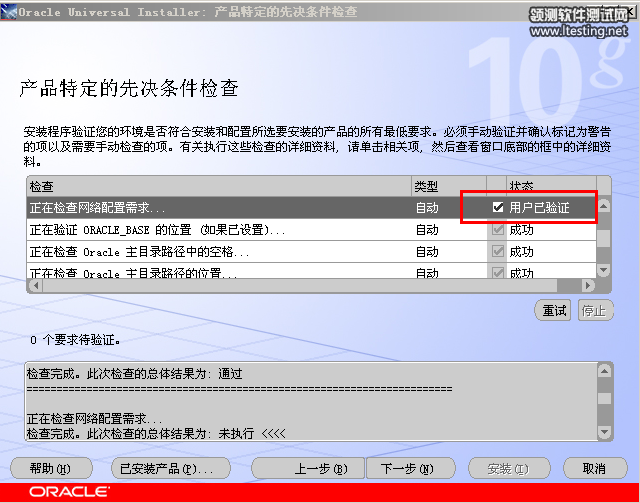
Task: Open 帮助(H) help
Action: [51, 468]
